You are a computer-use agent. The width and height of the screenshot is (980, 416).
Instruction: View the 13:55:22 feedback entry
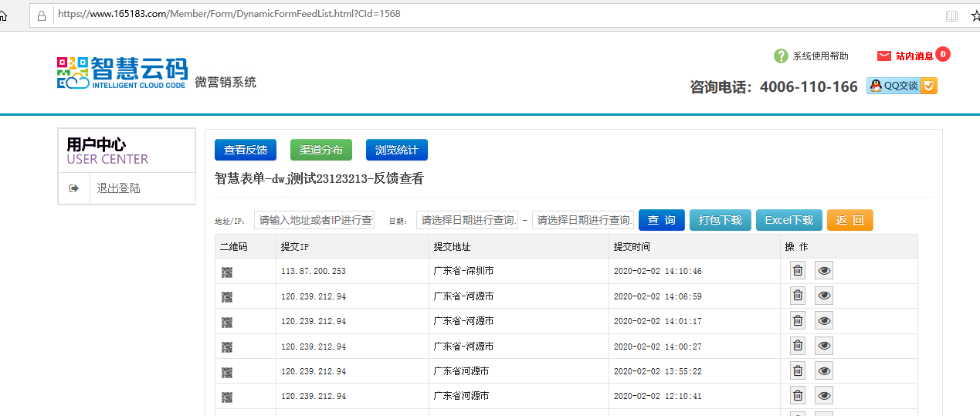click(x=824, y=371)
